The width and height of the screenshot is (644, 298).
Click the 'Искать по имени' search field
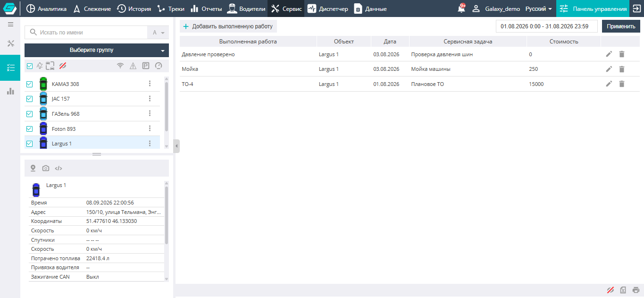[86, 33]
